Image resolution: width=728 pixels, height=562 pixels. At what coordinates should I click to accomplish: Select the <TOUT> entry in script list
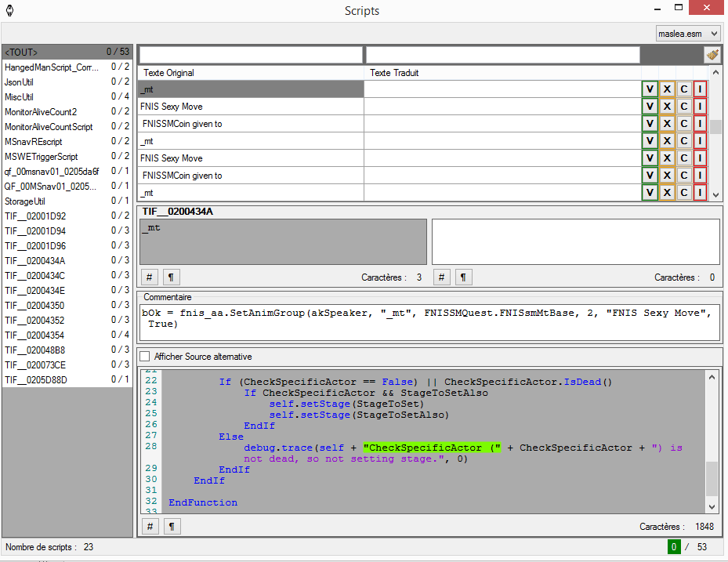point(67,52)
